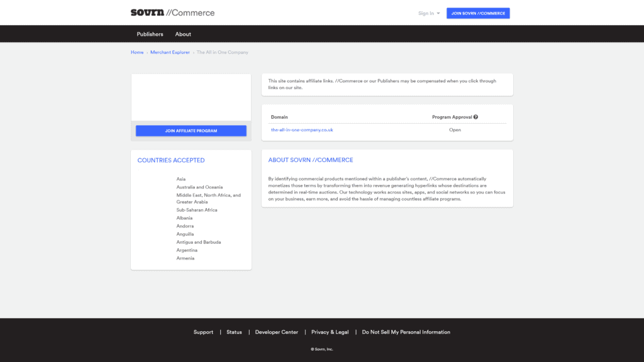The width and height of the screenshot is (644, 362).
Task: Click The All in One Company breadcrumb
Action: click(x=222, y=52)
